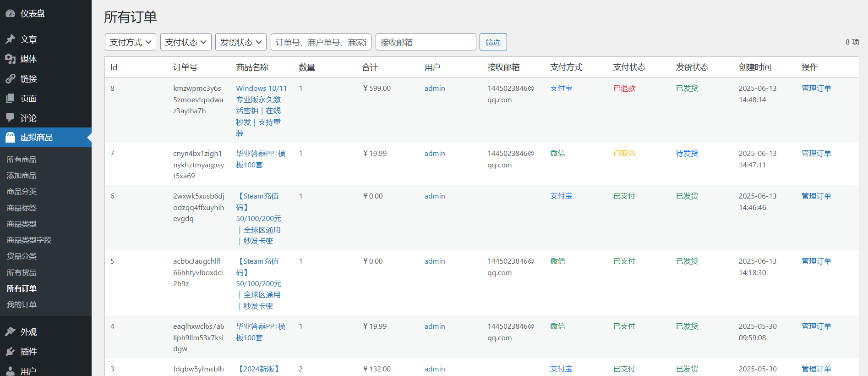Click the 文章 pin icon
The image size is (868, 376).
pyautogui.click(x=10, y=39)
